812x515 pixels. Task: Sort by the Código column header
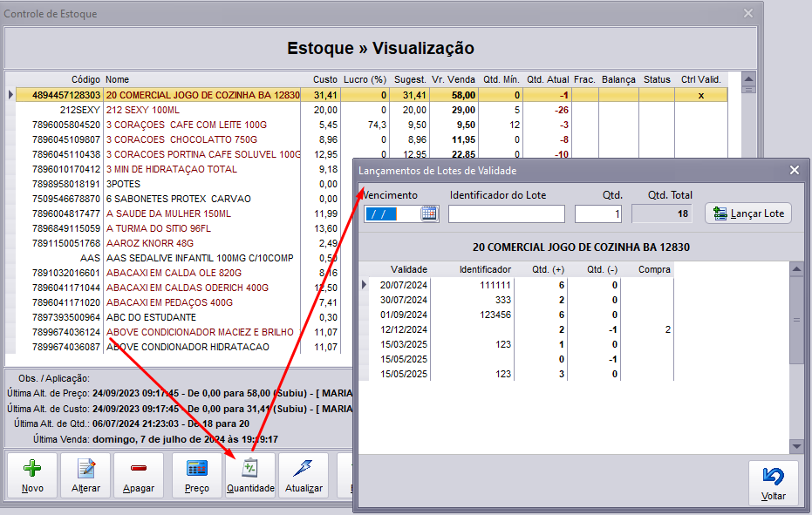tap(85, 79)
